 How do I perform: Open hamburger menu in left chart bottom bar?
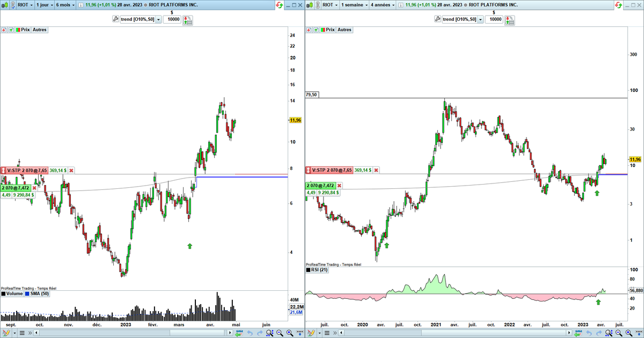click(22, 333)
